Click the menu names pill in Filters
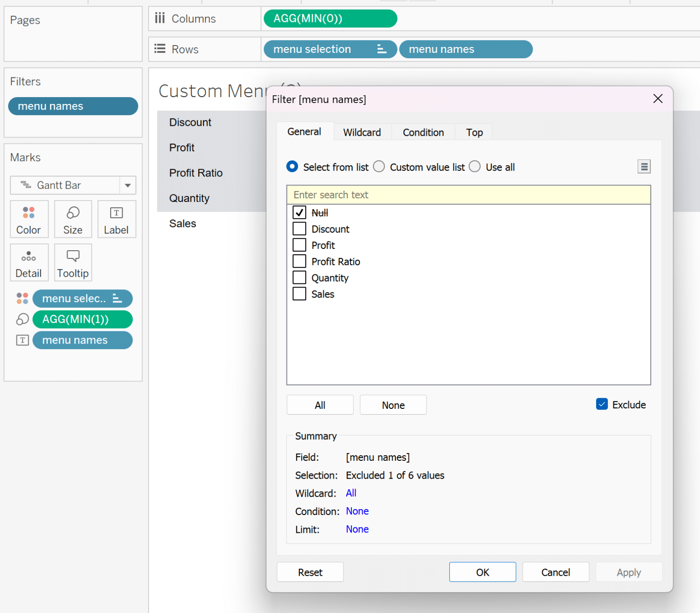Image resolution: width=700 pixels, height=613 pixels. point(73,106)
